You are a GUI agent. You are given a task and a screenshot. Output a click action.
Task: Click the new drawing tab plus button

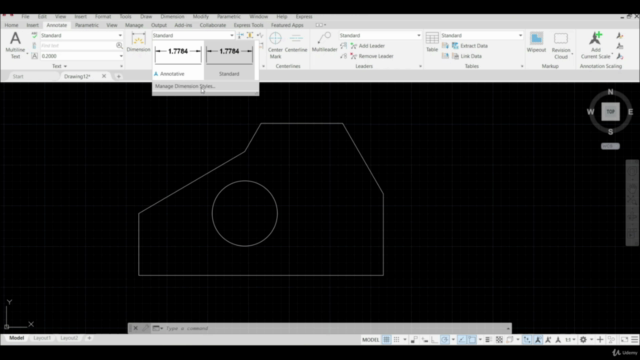coord(118,76)
